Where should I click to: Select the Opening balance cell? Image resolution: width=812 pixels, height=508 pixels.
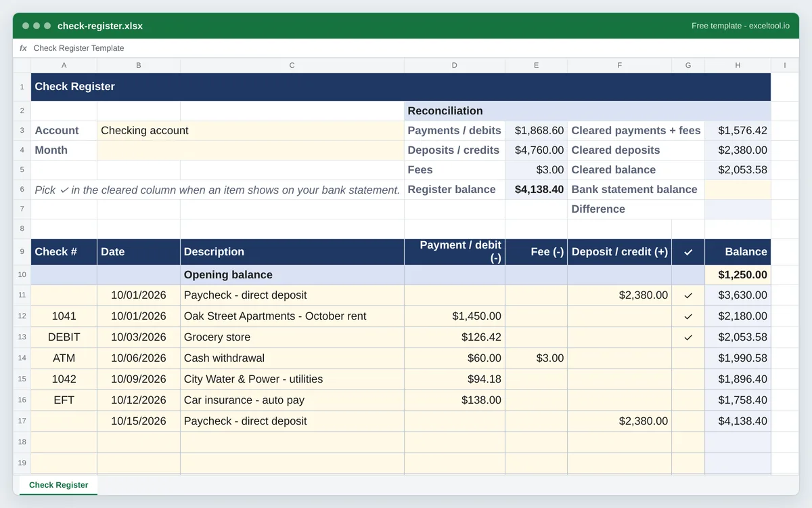(x=292, y=275)
